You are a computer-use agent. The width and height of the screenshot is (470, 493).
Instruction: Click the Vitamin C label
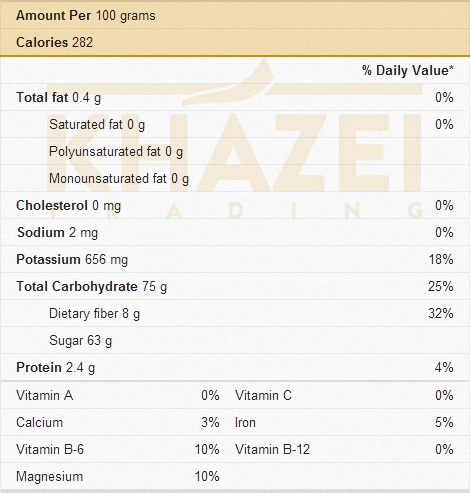pyautogui.click(x=263, y=395)
